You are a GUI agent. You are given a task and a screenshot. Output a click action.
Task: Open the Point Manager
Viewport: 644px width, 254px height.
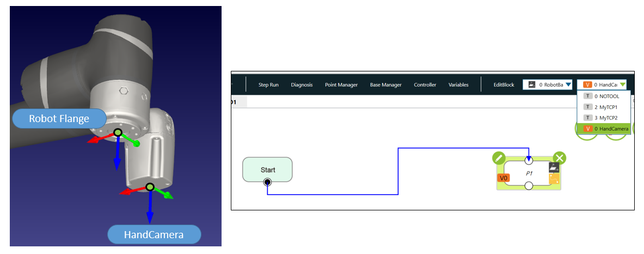[x=341, y=85]
